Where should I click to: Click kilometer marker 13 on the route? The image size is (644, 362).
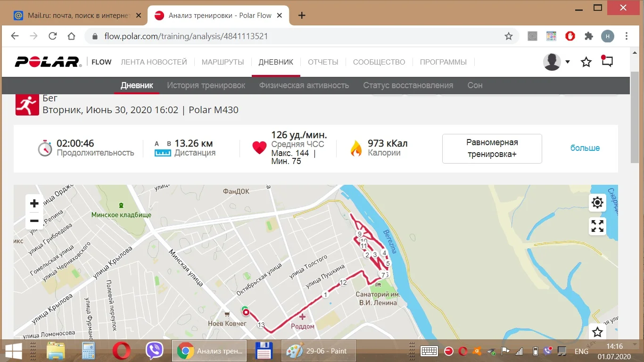click(x=261, y=325)
